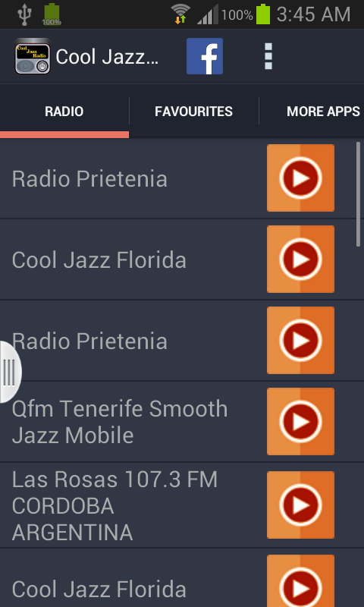Viewport: 364px width, 607px height.
Task: Tap the Wi-Fi status bar icon
Action: [180, 14]
